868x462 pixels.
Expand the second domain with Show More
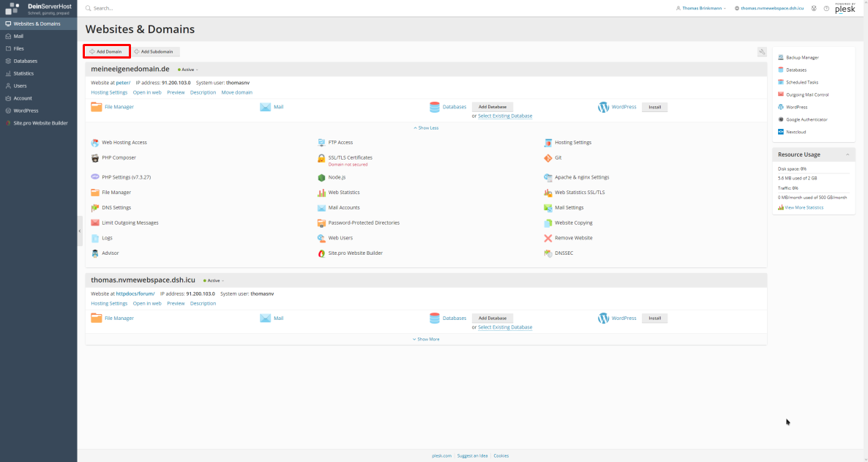[426, 339]
